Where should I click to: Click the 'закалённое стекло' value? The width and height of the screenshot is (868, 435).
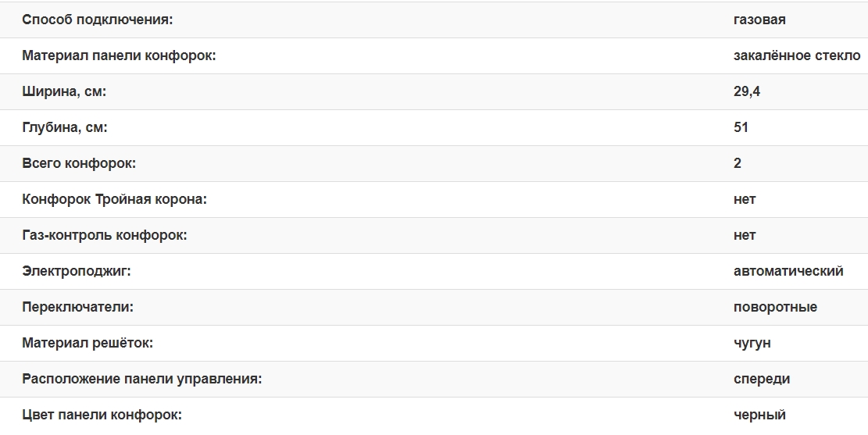point(797,55)
